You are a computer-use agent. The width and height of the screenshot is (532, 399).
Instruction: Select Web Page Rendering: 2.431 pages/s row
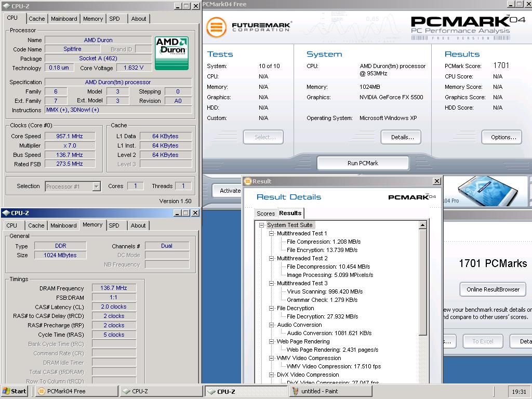coord(332,350)
